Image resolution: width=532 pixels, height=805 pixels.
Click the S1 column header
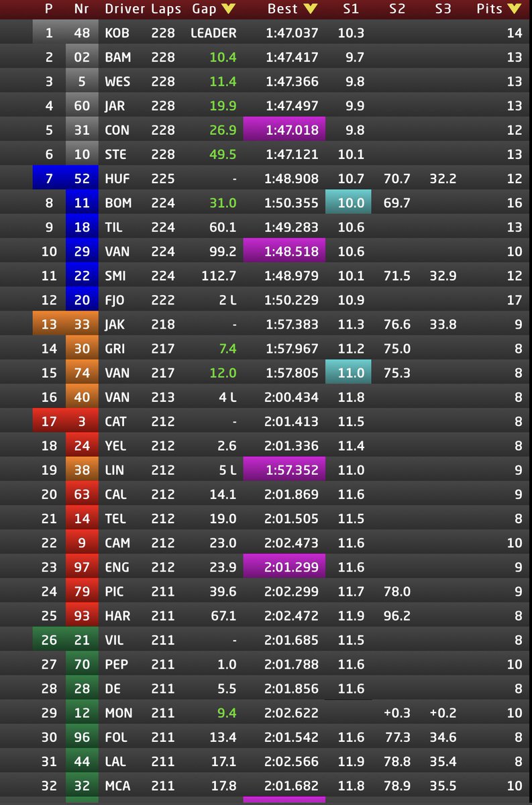click(x=351, y=9)
